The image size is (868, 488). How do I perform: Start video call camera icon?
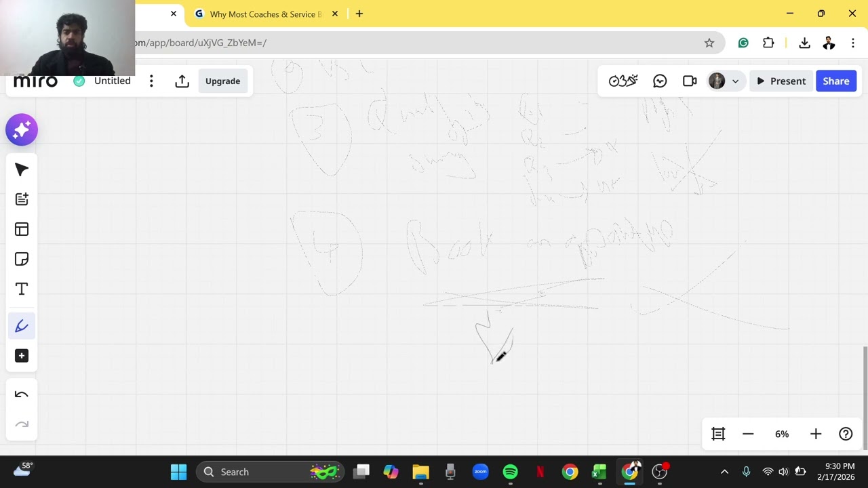pyautogui.click(x=690, y=81)
